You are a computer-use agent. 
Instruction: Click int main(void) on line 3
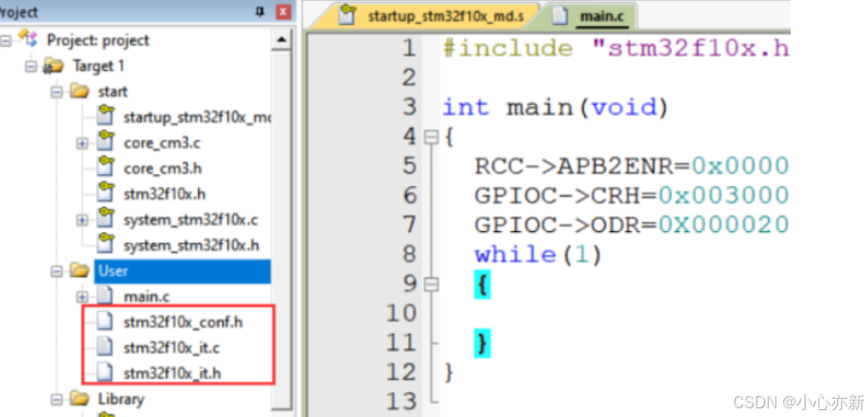555,107
